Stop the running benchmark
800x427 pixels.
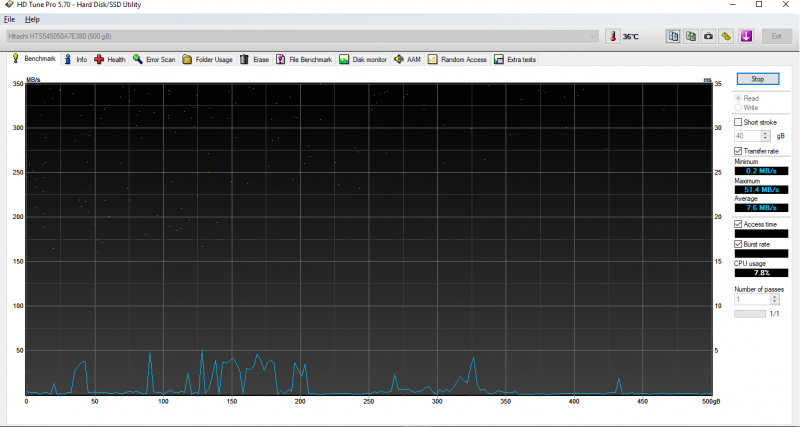757,78
